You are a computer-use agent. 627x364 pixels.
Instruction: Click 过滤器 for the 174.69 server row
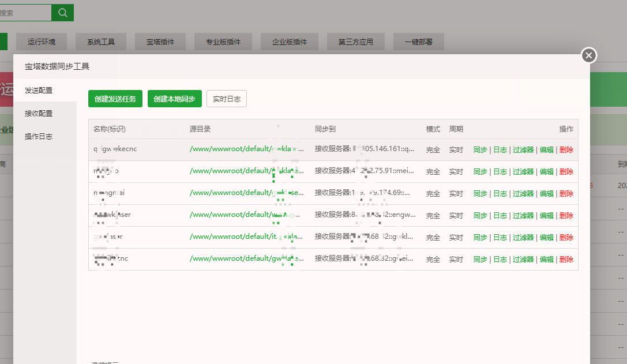click(x=523, y=194)
